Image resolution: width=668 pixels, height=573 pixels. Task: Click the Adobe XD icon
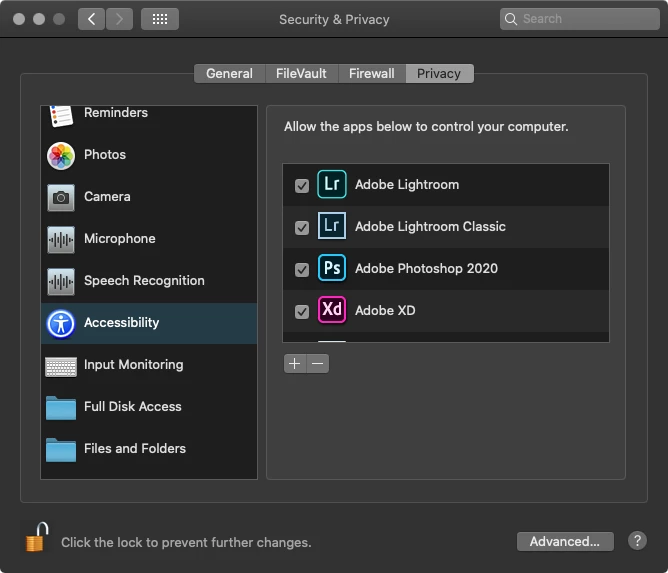331,310
